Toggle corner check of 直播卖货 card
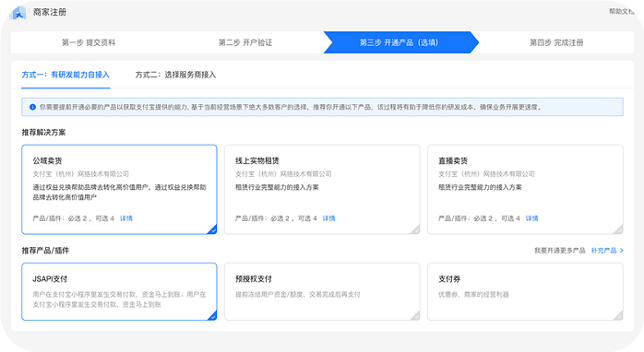Image resolution: width=644 pixels, height=352 pixels. tap(618, 229)
